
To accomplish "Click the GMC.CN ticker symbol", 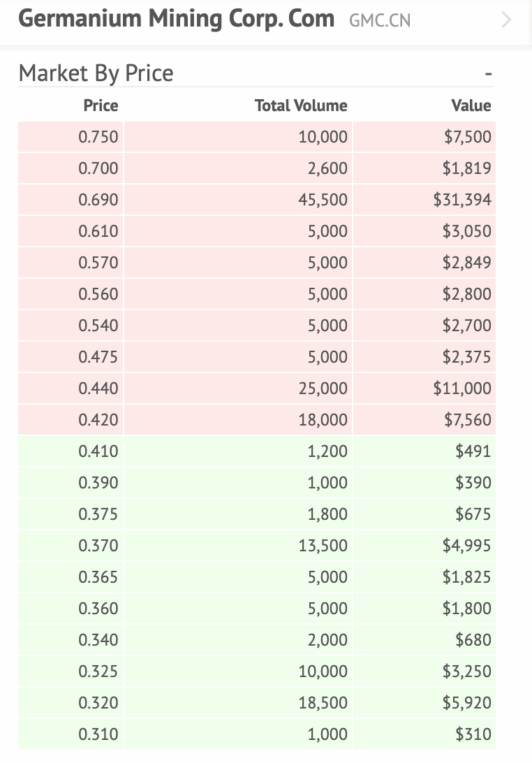I will (379, 21).
